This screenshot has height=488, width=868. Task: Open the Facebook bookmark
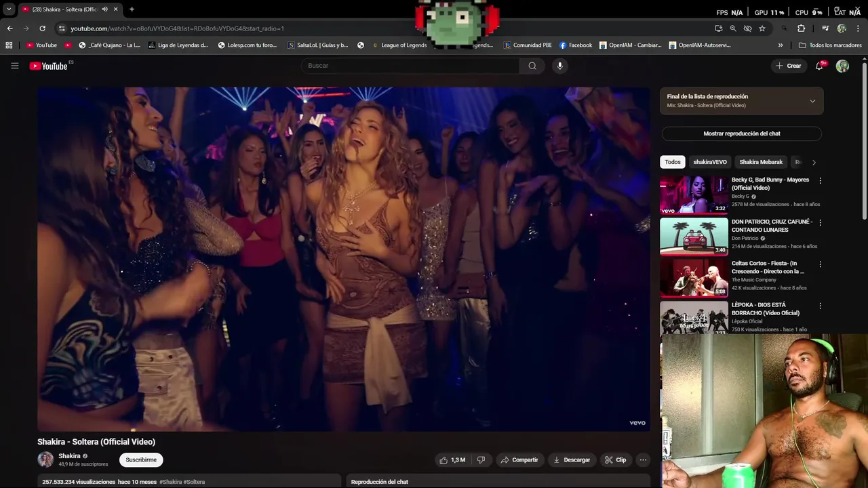click(x=576, y=45)
